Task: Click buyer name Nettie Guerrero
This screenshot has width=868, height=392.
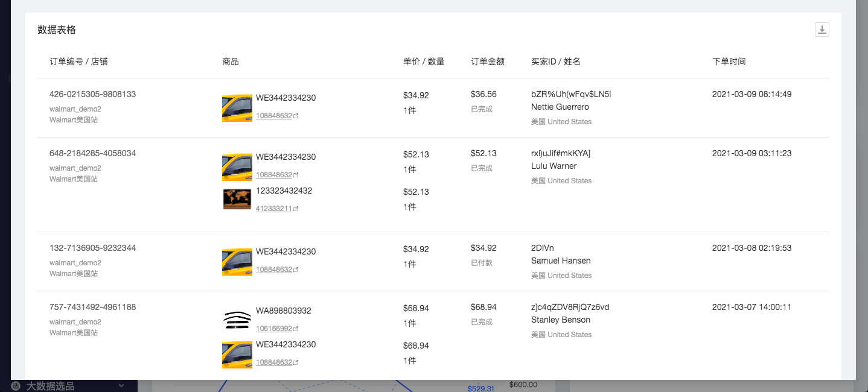Action: 560,107
